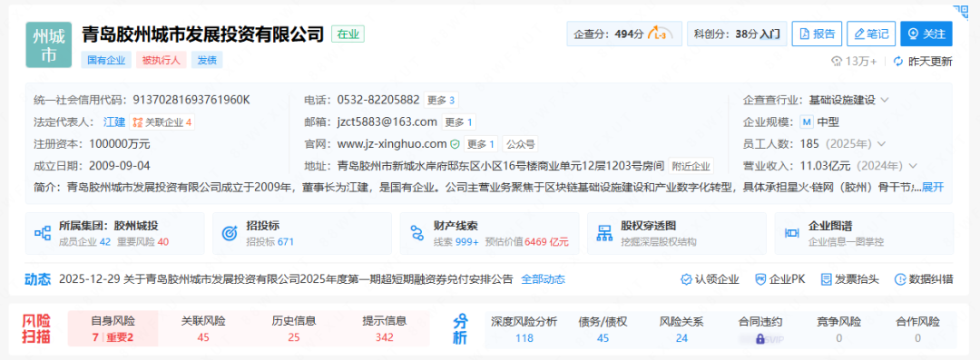This screenshot has width=980, height=360.
Task: Click the 附近企业 nearby companies button
Action: pyautogui.click(x=691, y=166)
